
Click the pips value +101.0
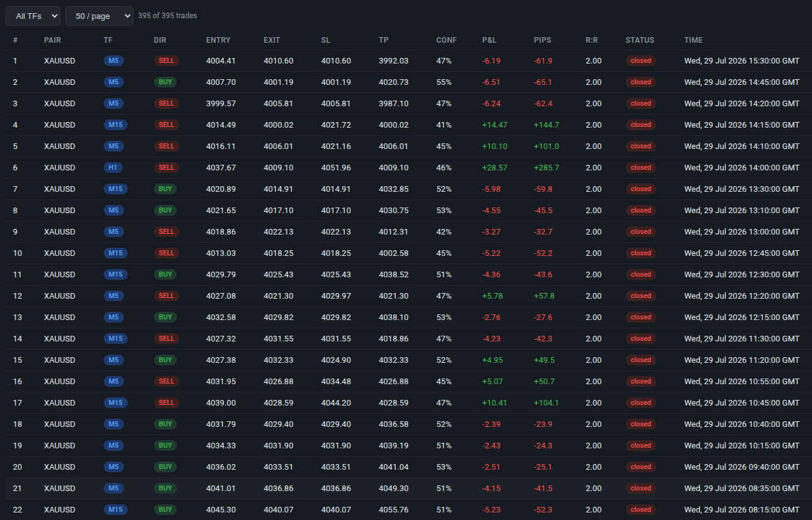547,147
